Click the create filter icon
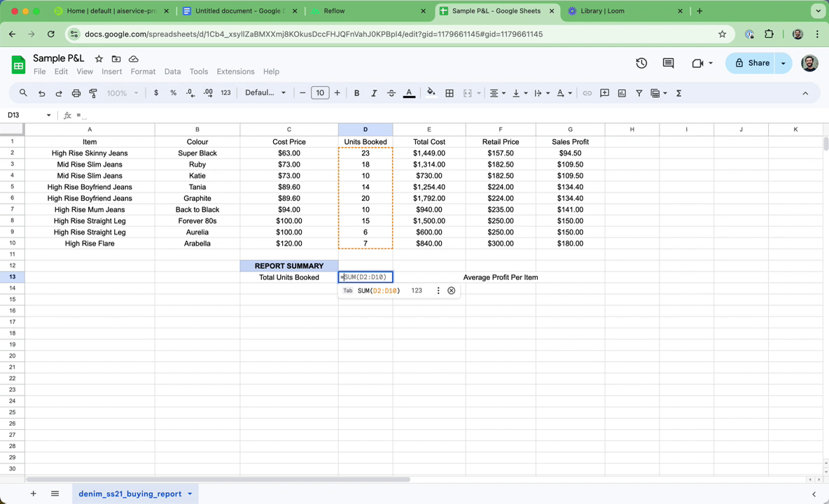This screenshot has height=504, width=829. tap(639, 93)
